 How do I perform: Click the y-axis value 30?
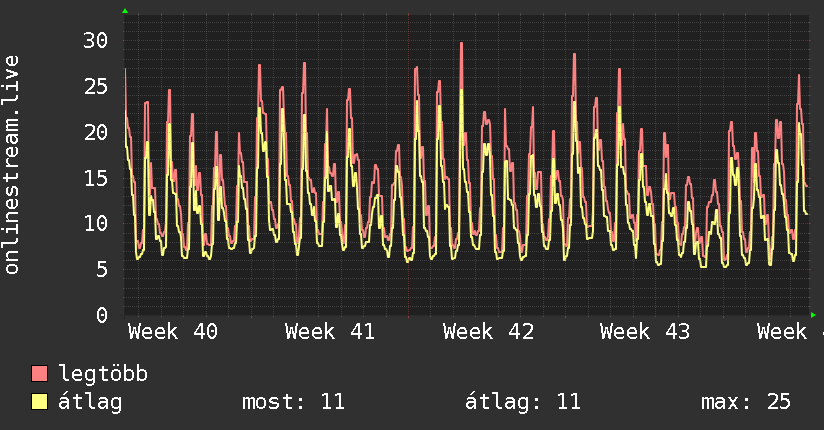coord(96,40)
